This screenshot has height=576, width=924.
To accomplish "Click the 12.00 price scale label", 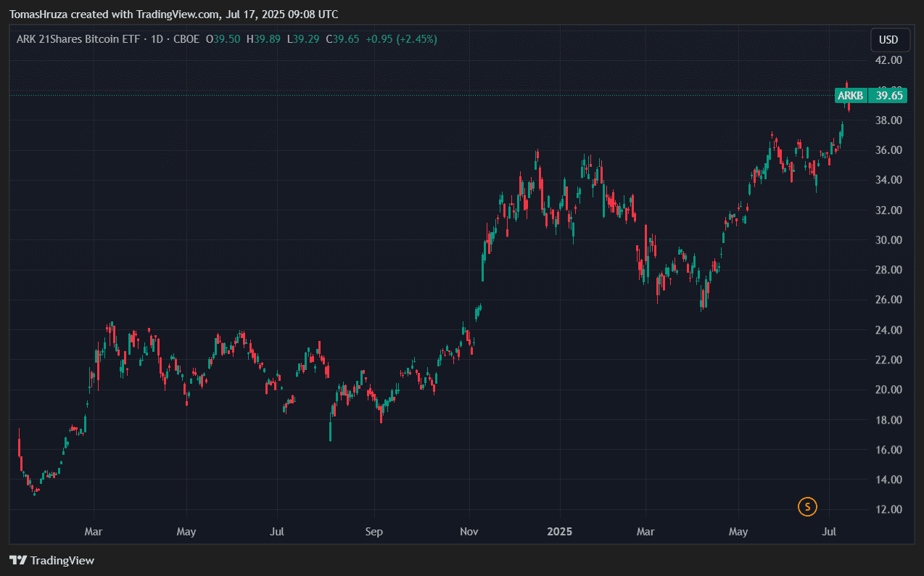I will coord(888,509).
